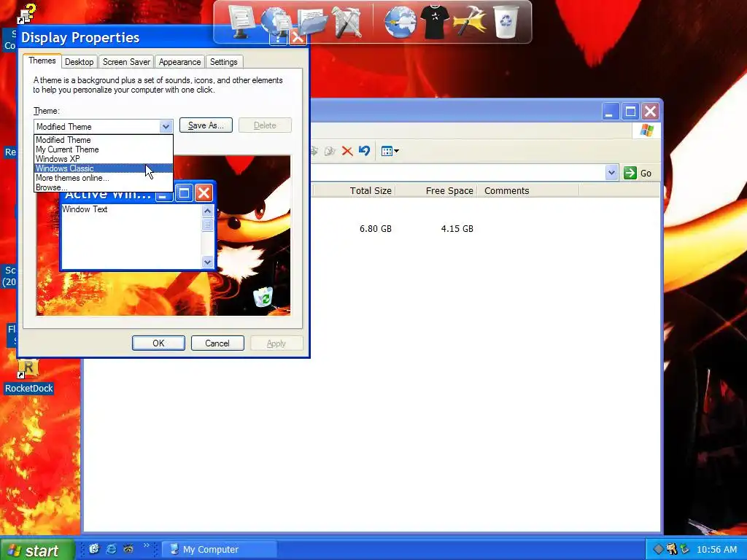The width and height of the screenshot is (747, 560).
Task: Click the help question mark in Display Properties title bar
Action: tap(278, 37)
